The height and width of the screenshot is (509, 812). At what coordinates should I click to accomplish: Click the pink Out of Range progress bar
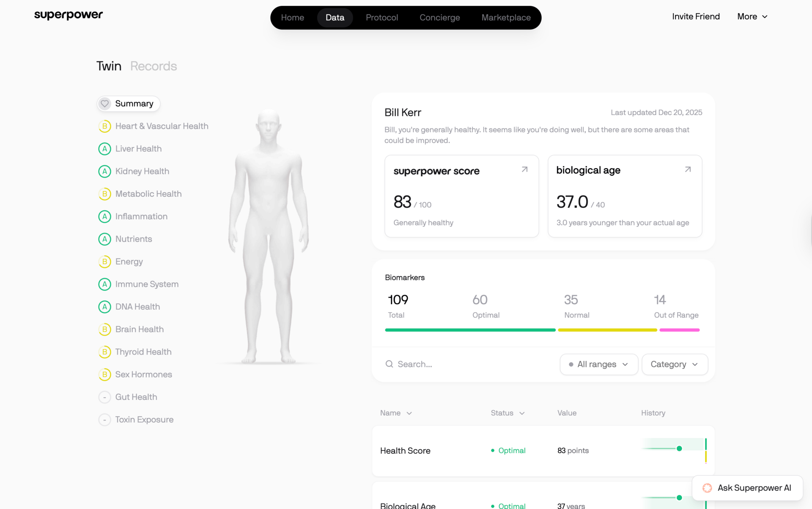[x=679, y=330]
